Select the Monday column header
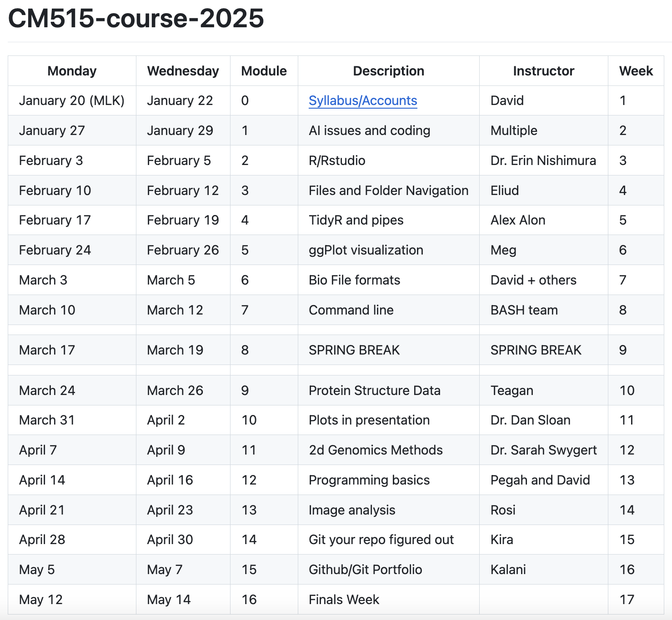 [x=71, y=71]
